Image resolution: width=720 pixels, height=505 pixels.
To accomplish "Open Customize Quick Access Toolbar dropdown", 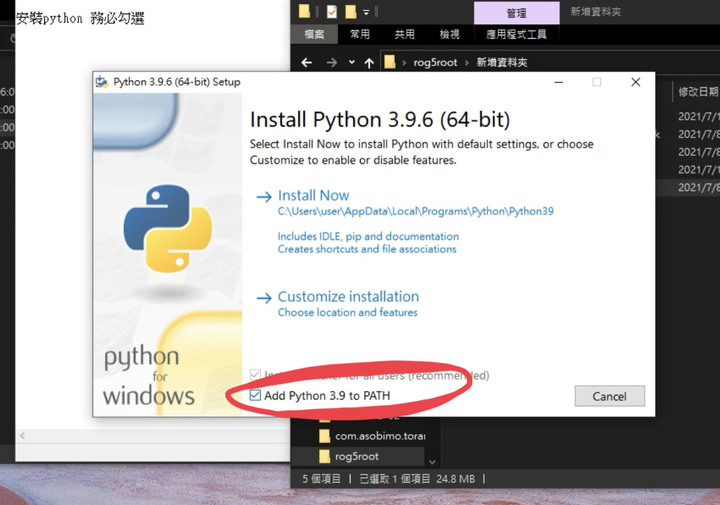I will (366, 12).
